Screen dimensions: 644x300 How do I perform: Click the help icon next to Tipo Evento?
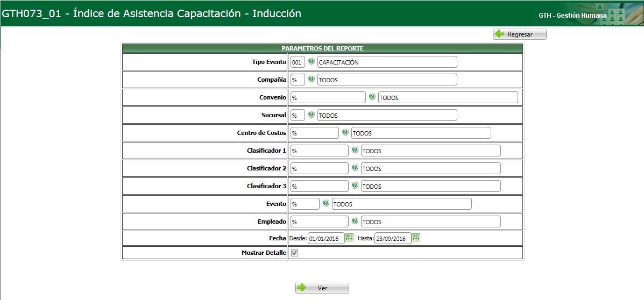(311, 61)
